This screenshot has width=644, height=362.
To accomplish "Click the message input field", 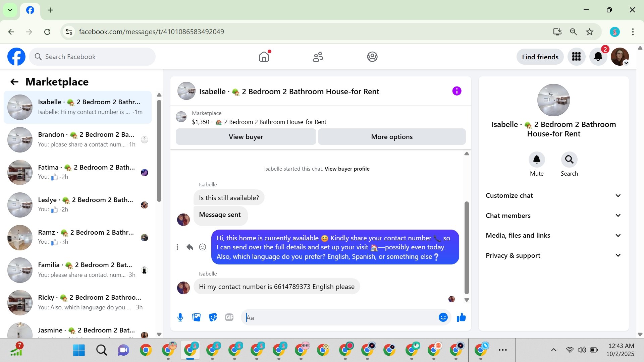I will coord(339,317).
